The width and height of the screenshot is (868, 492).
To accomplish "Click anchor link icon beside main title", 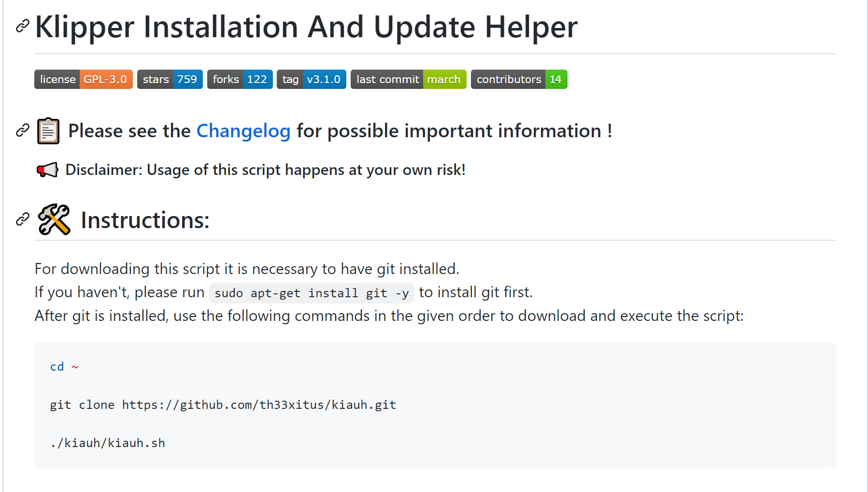I will coord(22,26).
